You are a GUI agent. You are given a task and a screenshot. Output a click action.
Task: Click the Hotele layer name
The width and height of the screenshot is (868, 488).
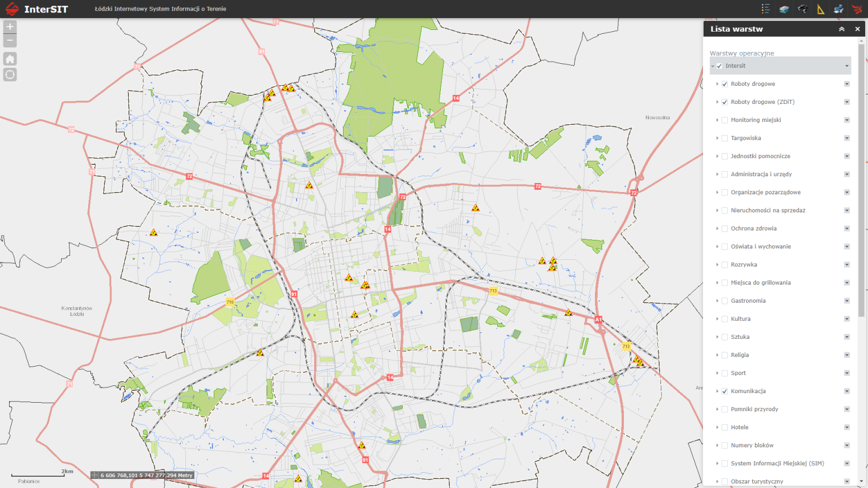739,428
